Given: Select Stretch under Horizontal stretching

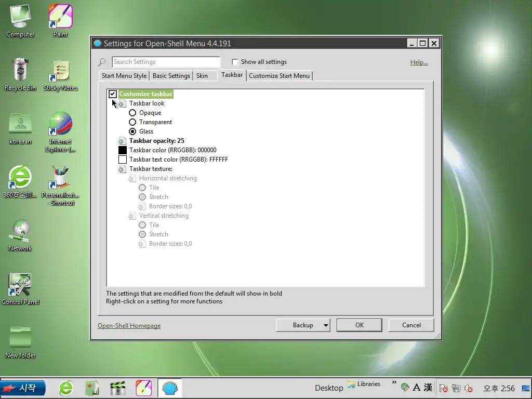Looking at the screenshot, I should pos(142,197).
